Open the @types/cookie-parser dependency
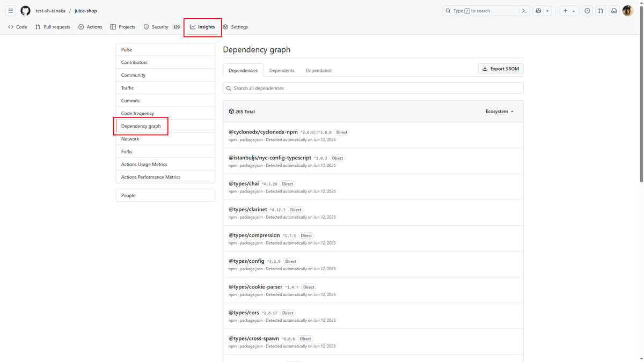The image size is (644, 362). [x=255, y=286]
